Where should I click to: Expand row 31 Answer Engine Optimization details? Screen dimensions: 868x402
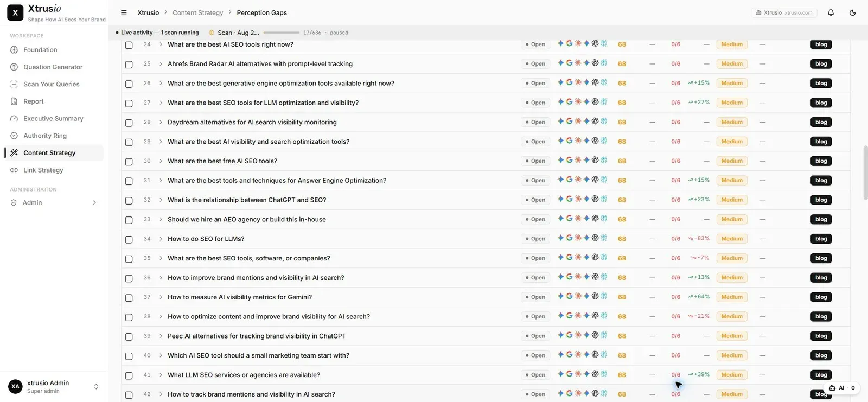click(161, 180)
